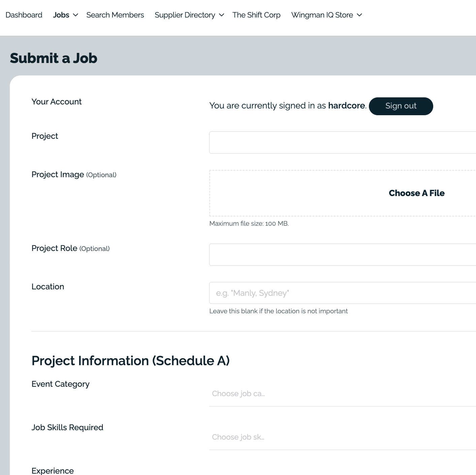The image size is (476, 475).
Task: Expand the Wingman IQ Store chevron
Action: pyautogui.click(x=359, y=15)
